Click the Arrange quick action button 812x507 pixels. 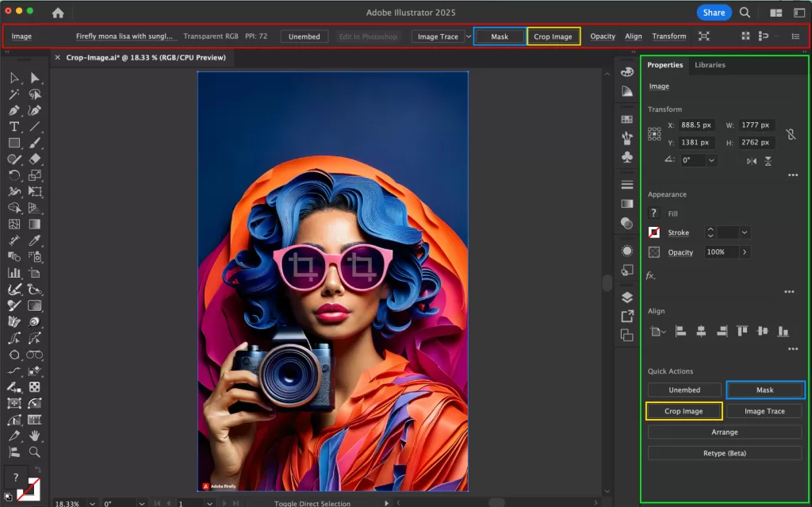click(x=725, y=432)
